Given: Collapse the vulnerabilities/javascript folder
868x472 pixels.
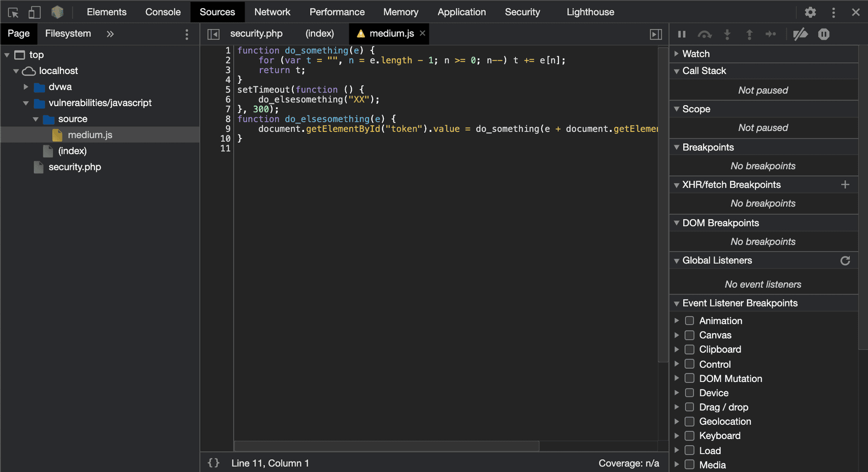Looking at the screenshot, I should (x=25, y=103).
